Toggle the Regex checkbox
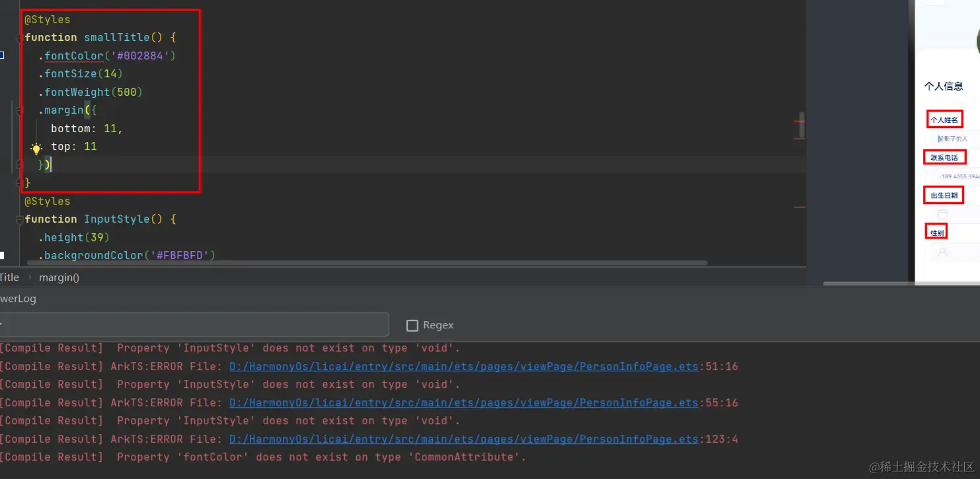 click(x=412, y=325)
